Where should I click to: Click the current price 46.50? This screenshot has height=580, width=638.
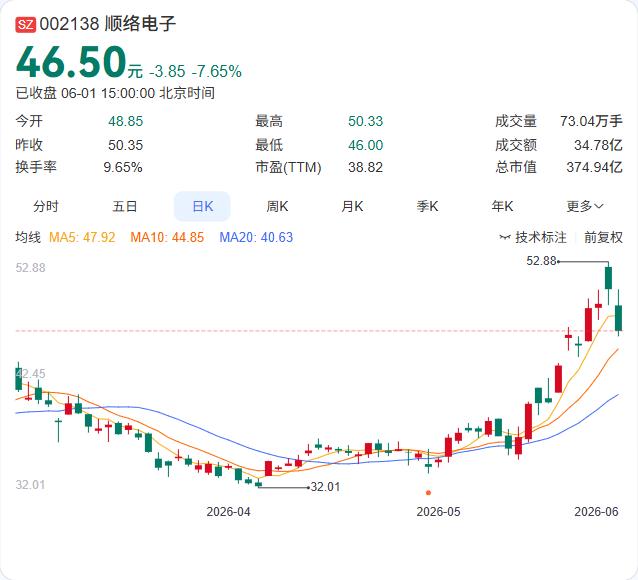click(x=71, y=62)
